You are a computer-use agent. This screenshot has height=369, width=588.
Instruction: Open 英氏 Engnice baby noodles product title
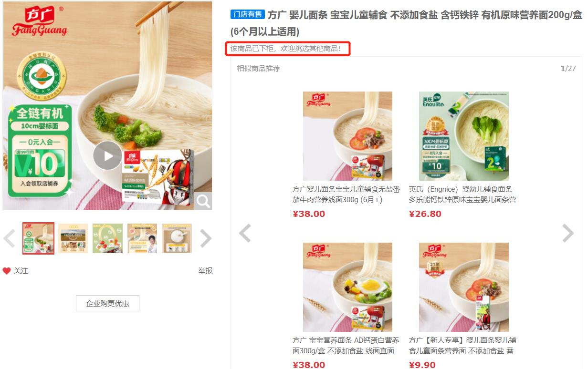coord(462,195)
